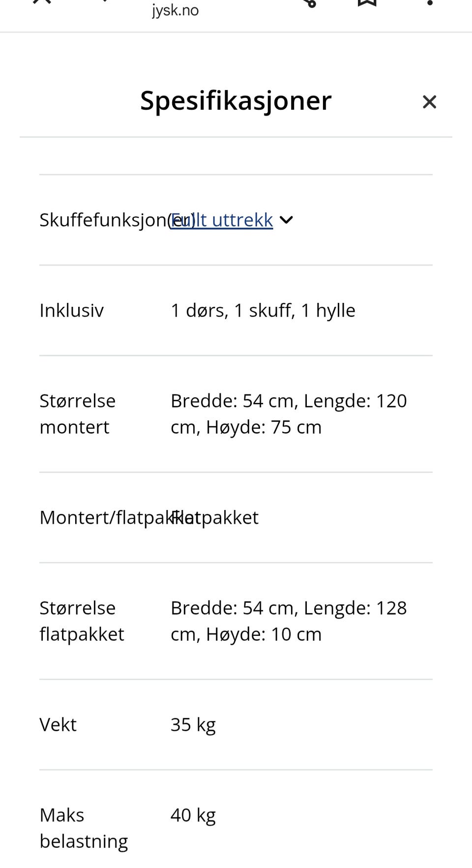The image size is (472, 868).
Task: Tap the divider line under Spesifikasjoner
Action: point(236,137)
